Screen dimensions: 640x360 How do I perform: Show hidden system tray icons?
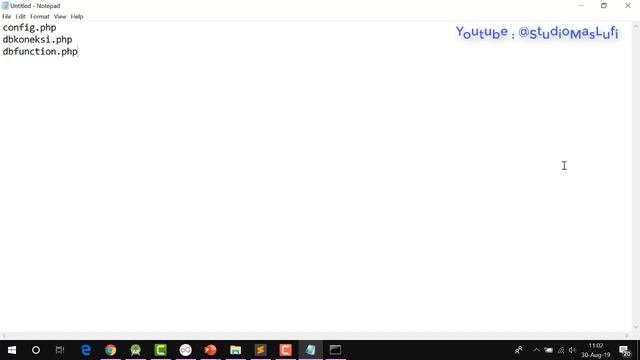pyautogui.click(x=536, y=350)
